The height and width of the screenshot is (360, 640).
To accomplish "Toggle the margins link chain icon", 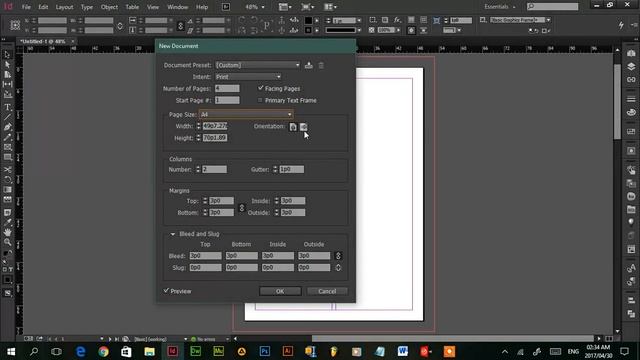I will (242, 208).
